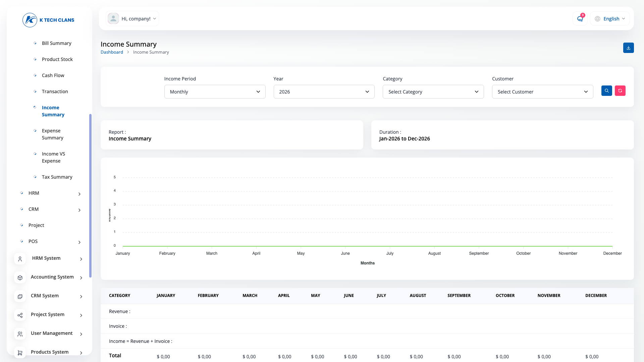Click the download report icon

(628, 48)
